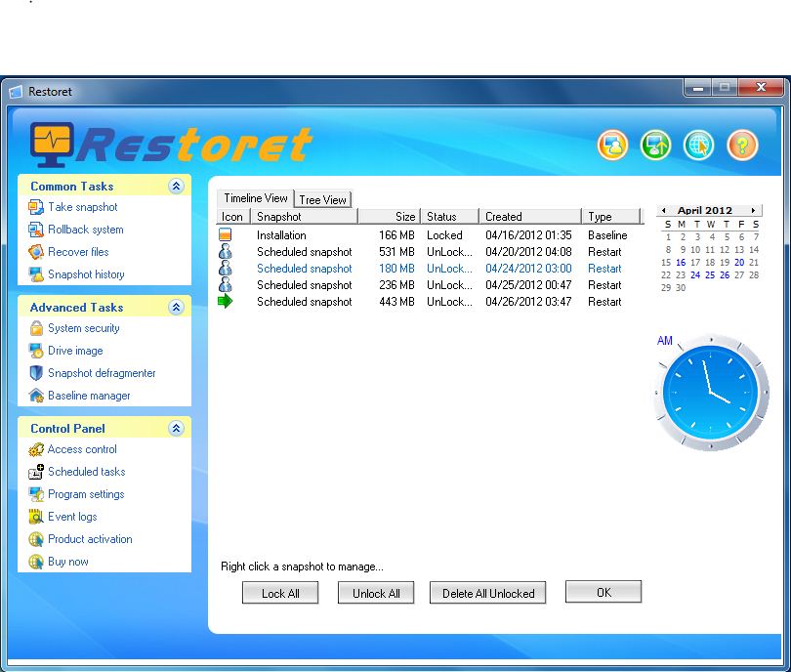
Task: Select April 20 in the calendar
Action: coord(739,263)
